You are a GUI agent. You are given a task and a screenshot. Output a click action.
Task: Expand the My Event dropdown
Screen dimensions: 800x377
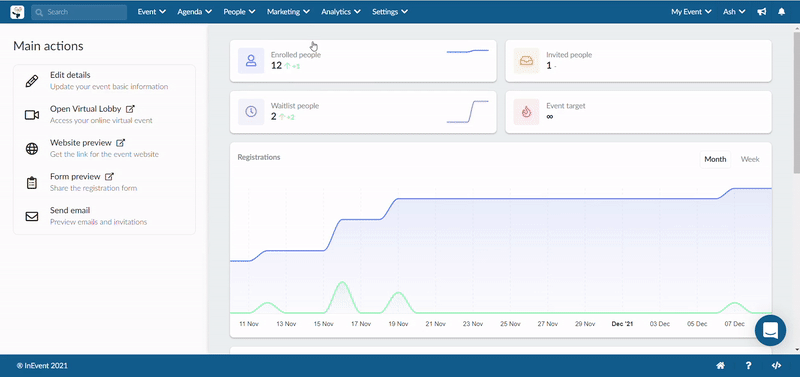tap(691, 12)
